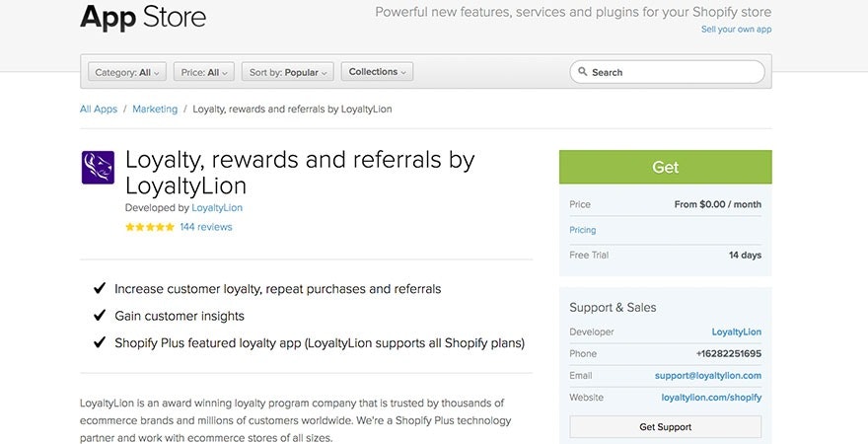Click the support@loyaltylion.com email link
868x444 pixels.
click(707, 376)
